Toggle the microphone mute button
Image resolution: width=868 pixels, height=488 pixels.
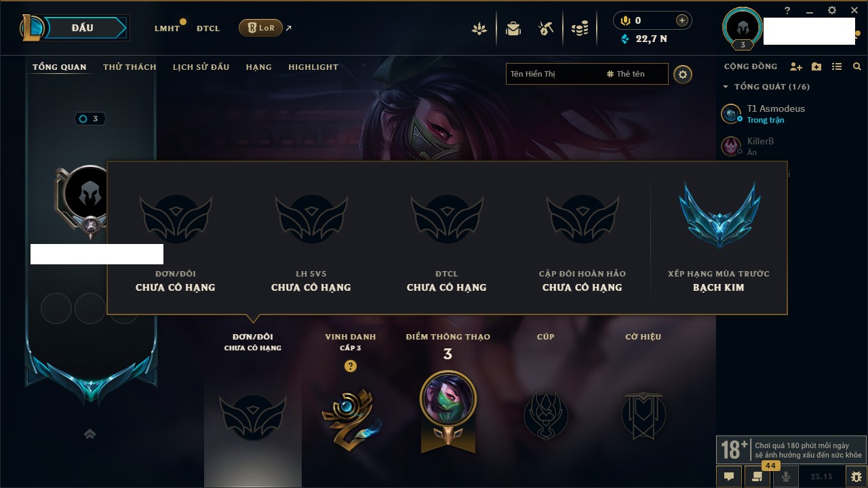[786, 476]
